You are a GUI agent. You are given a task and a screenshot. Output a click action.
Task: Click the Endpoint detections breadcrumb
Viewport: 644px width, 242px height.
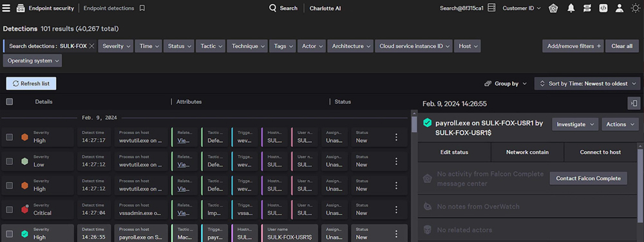pyautogui.click(x=109, y=8)
